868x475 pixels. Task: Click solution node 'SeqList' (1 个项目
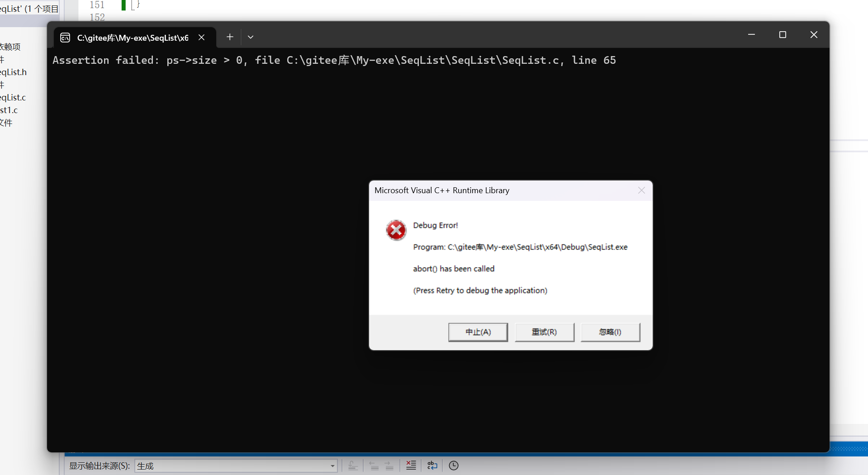pos(29,9)
